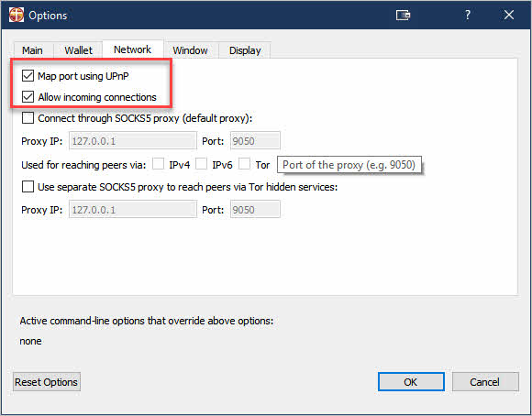This screenshot has width=532, height=416.
Task: Open the Display tab
Action: pos(245,50)
